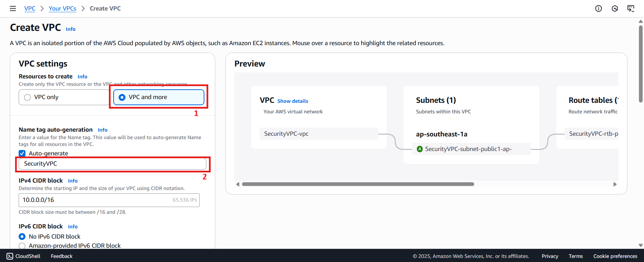Select No IPv6 CIDR block
This screenshot has width=644, height=262.
(22, 237)
